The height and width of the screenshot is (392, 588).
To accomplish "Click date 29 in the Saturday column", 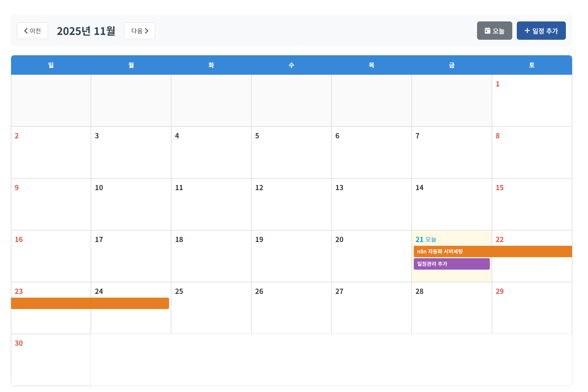I will [x=500, y=291].
